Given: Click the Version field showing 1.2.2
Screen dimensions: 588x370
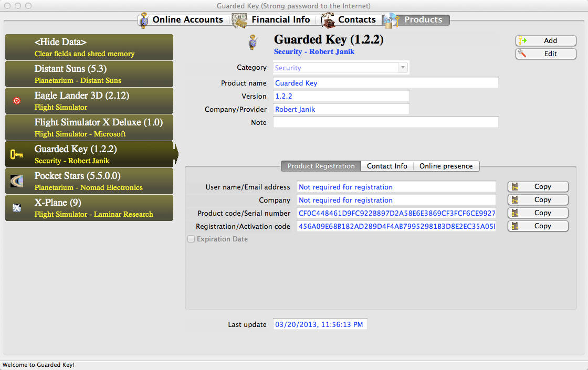Looking at the screenshot, I should [x=341, y=96].
